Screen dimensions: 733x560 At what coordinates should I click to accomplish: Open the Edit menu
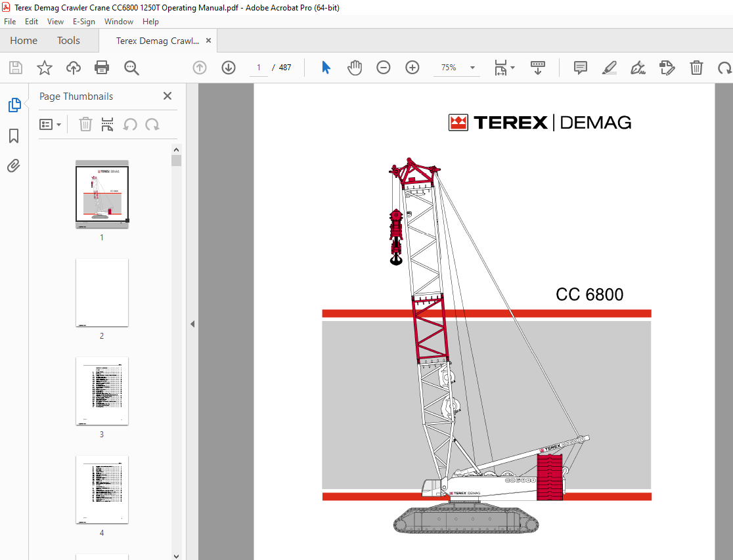(32, 22)
